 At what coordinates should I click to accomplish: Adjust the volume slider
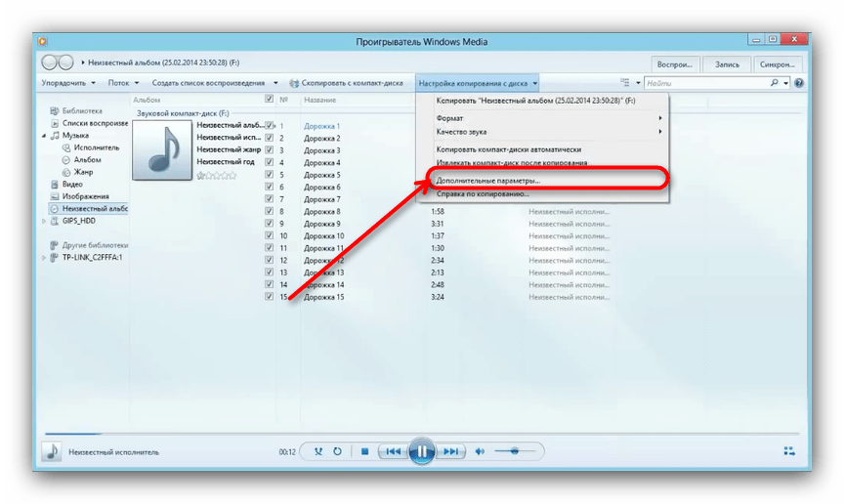515,451
